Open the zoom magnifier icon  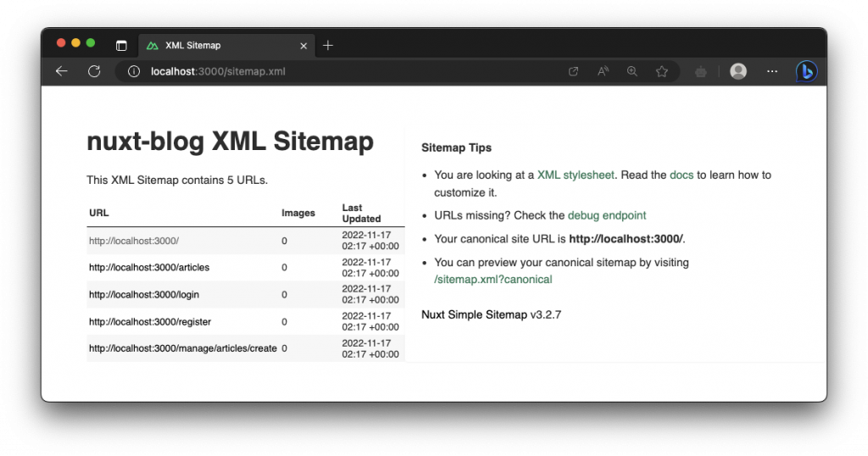tap(632, 71)
